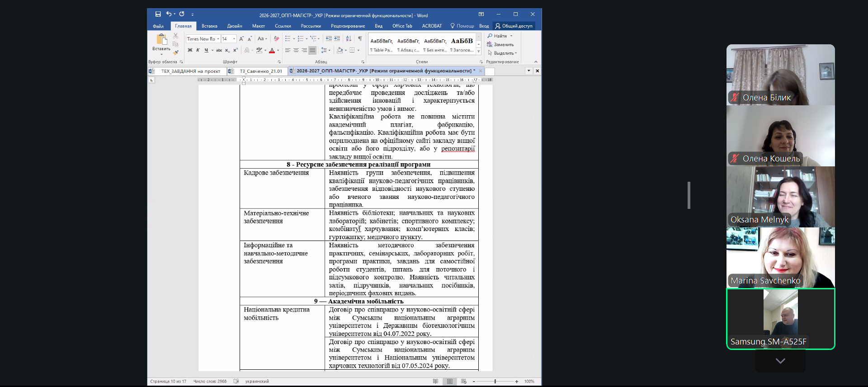Sort the selection with the A-Z sort icon

pos(349,39)
